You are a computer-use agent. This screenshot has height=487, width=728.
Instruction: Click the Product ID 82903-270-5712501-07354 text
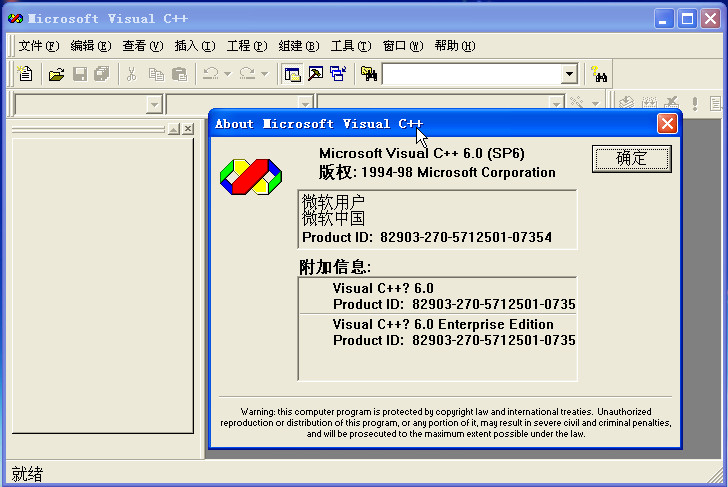tap(427, 237)
